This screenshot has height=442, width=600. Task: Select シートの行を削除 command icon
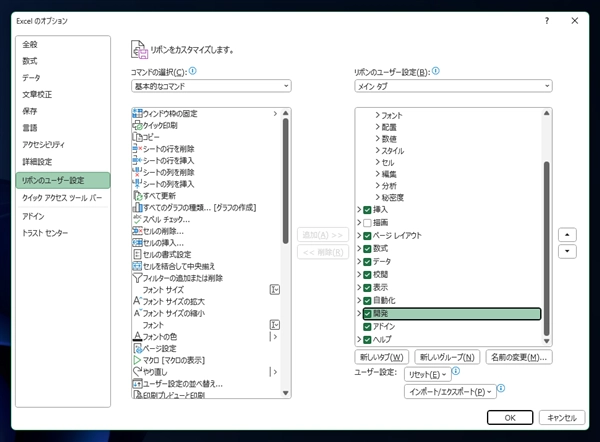pos(137,148)
